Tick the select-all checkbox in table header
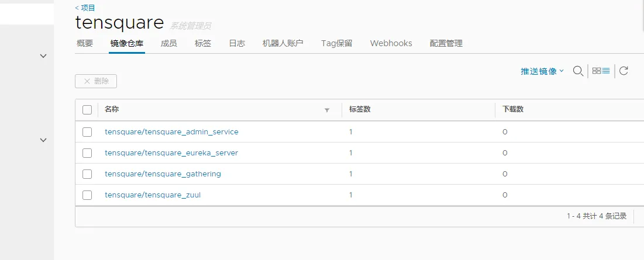This screenshot has width=644, height=260. click(87, 110)
